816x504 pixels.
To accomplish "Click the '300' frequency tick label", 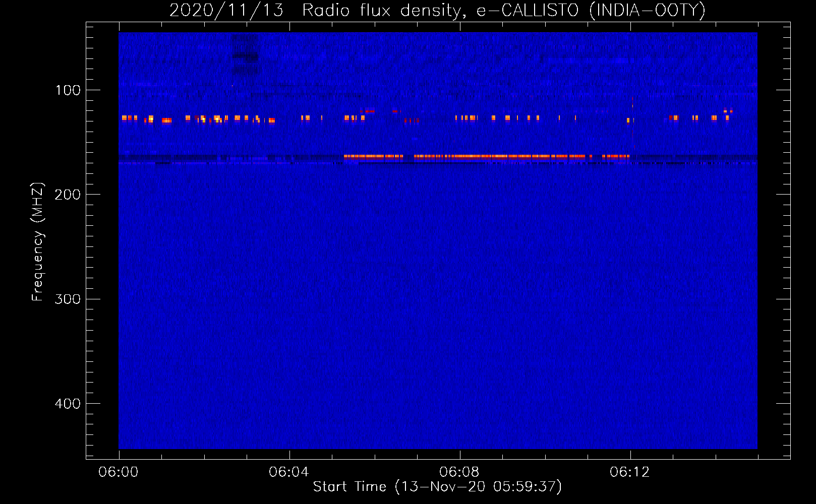I will (x=68, y=299).
